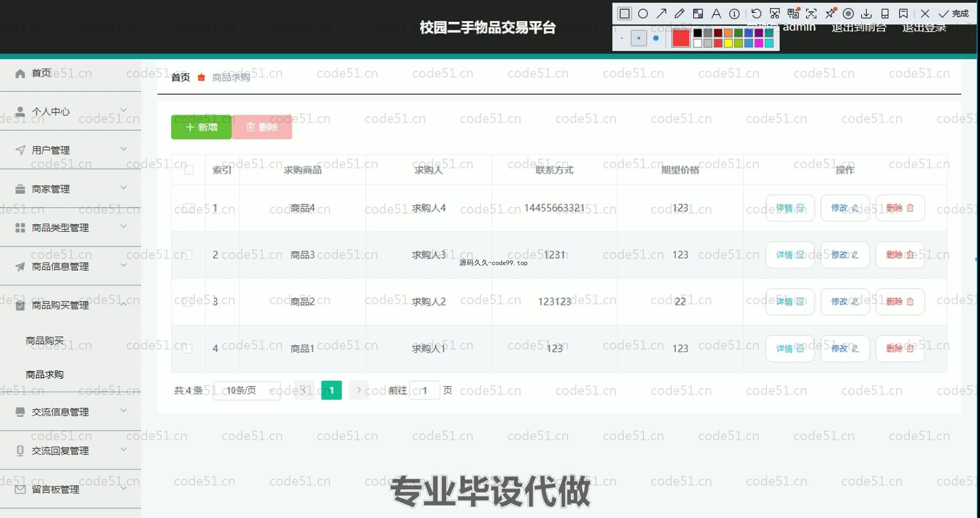The image size is (980, 518).
Task: Expand the 用户管理 menu
Action: click(71, 150)
